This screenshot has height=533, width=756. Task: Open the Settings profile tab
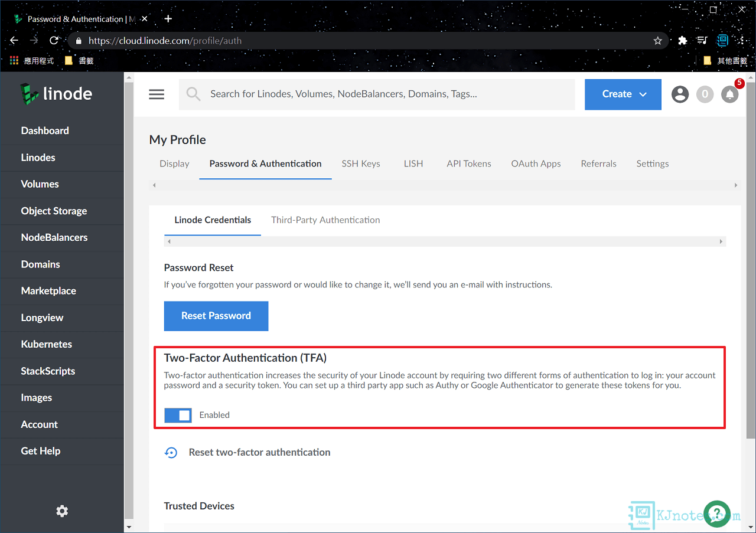[653, 164]
